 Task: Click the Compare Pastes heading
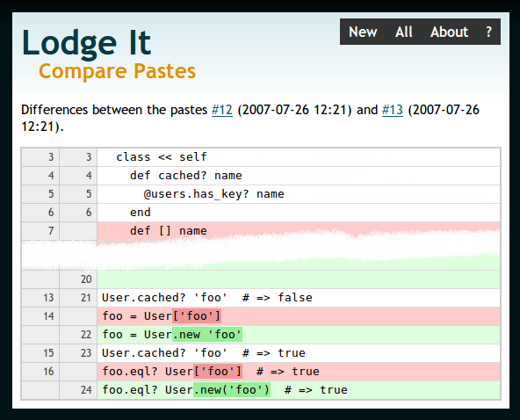point(117,71)
